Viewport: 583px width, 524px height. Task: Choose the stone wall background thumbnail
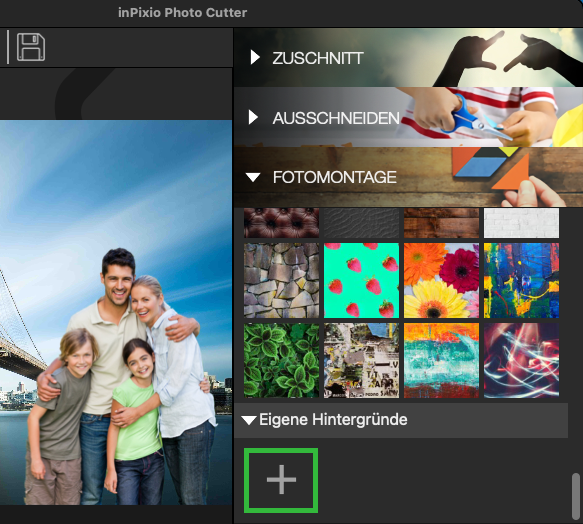coord(281,281)
